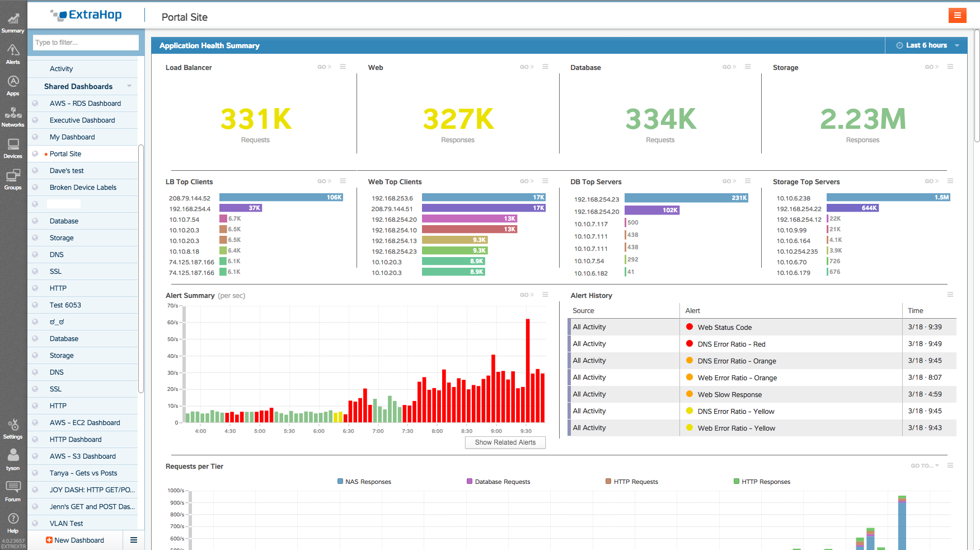Focus the Type to filter input
Image resolution: width=980 pixels, height=550 pixels.
point(86,43)
